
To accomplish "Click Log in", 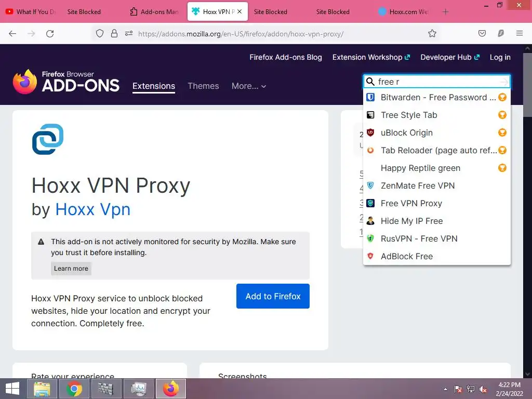I will [x=500, y=57].
